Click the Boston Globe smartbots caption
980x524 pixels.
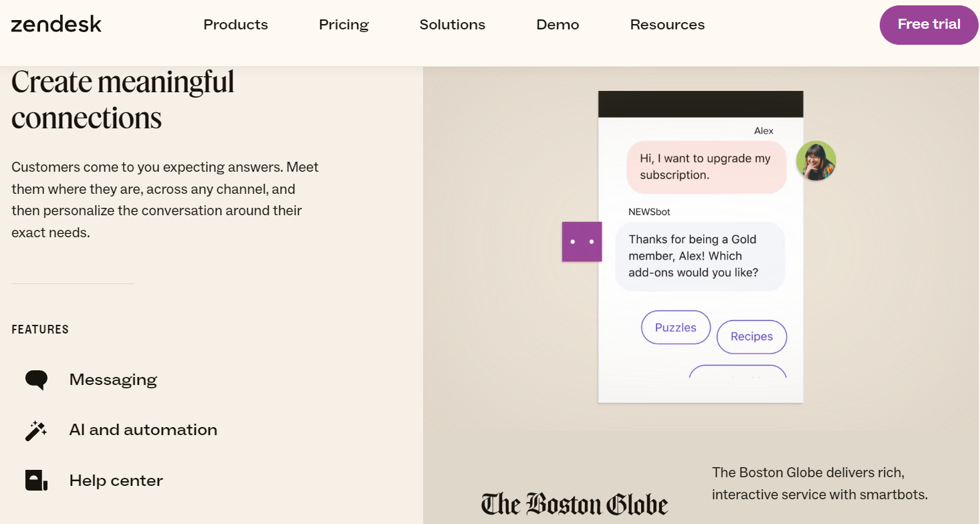pyautogui.click(x=820, y=484)
